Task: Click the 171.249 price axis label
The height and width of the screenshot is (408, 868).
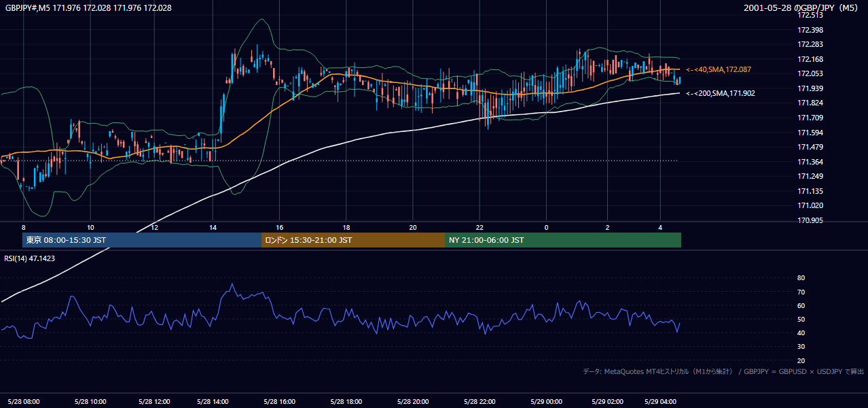Action: pyautogui.click(x=810, y=176)
